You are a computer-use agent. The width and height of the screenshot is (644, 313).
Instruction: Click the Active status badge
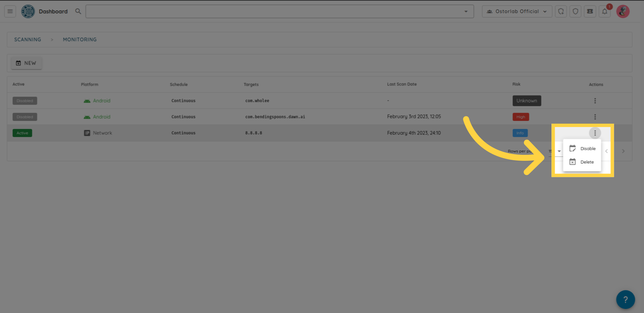[x=22, y=133]
